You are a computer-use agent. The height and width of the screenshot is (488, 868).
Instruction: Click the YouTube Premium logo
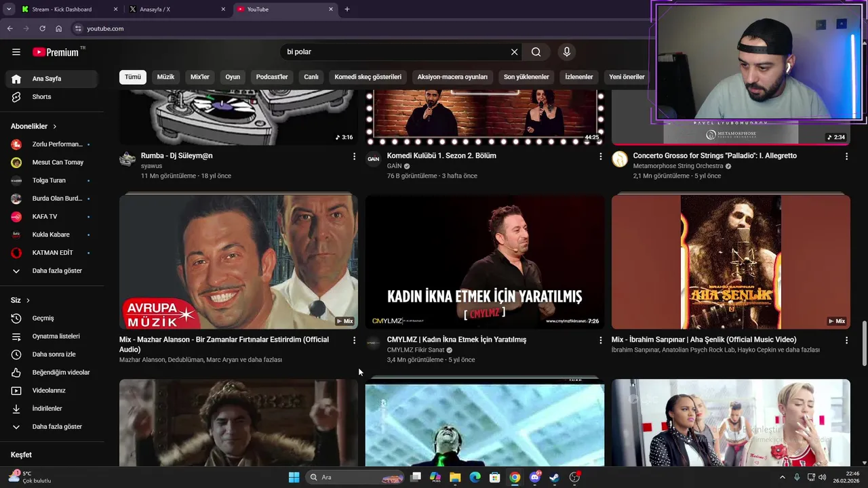coord(56,52)
